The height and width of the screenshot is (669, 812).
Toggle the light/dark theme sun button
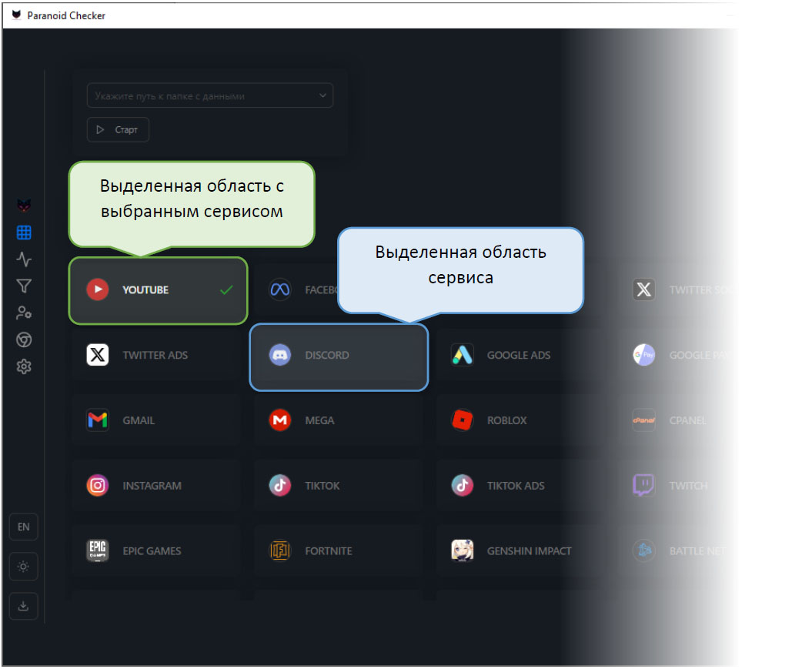23,567
